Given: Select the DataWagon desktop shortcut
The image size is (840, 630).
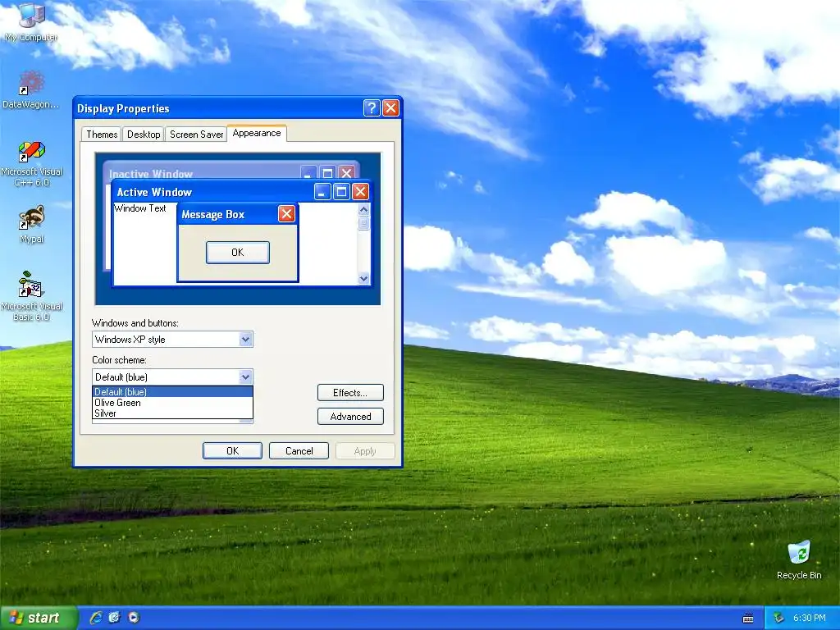Looking at the screenshot, I should 31,89.
